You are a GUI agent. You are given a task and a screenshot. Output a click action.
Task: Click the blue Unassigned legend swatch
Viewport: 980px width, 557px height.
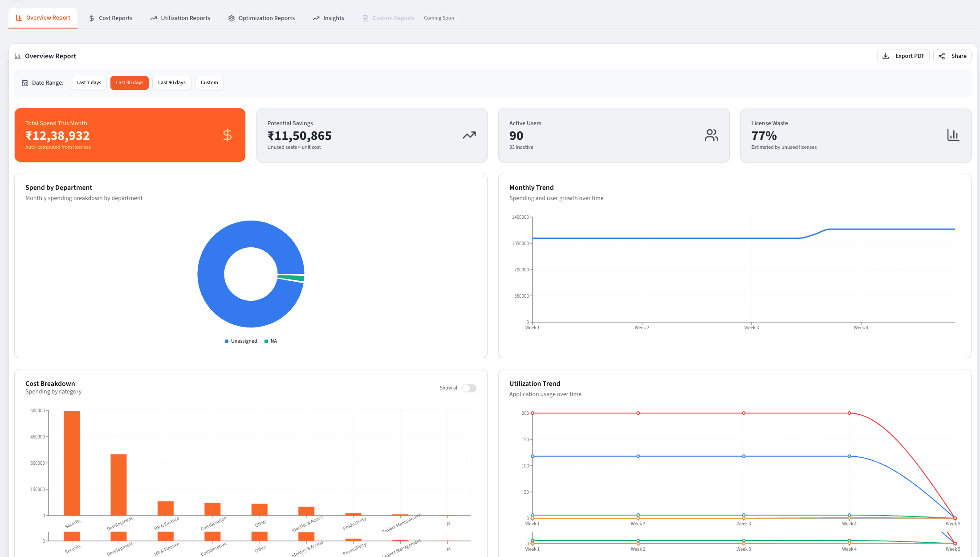pyautogui.click(x=227, y=341)
